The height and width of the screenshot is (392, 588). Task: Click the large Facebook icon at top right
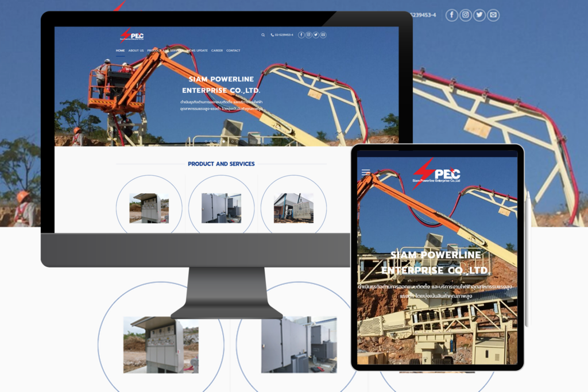[x=451, y=15]
